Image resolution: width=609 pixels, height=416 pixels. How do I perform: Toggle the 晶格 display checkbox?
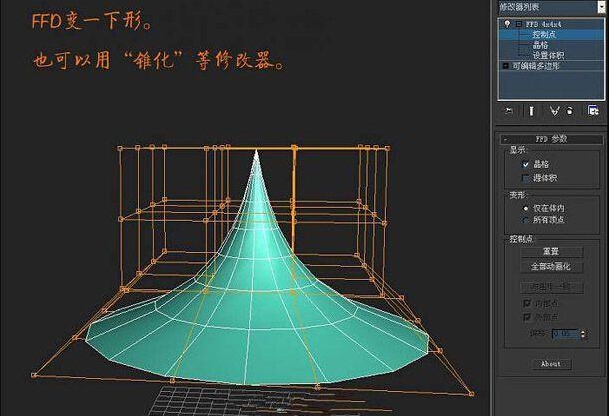point(525,164)
